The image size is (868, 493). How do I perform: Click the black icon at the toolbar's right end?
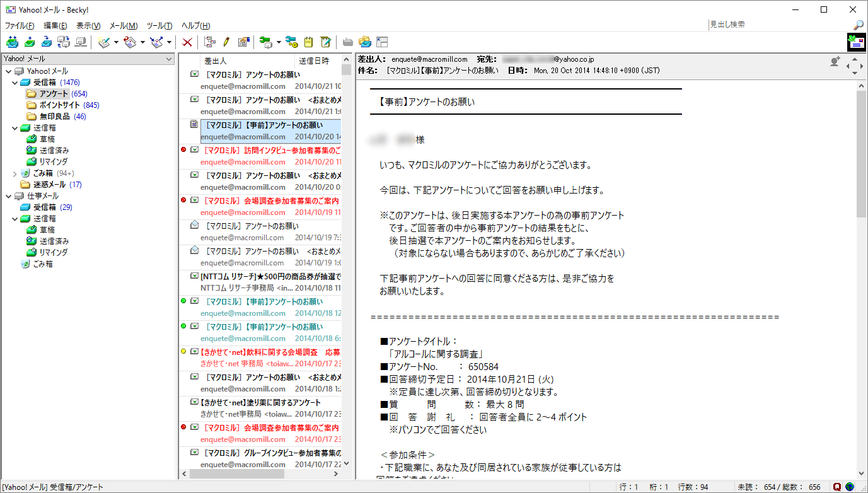(857, 42)
